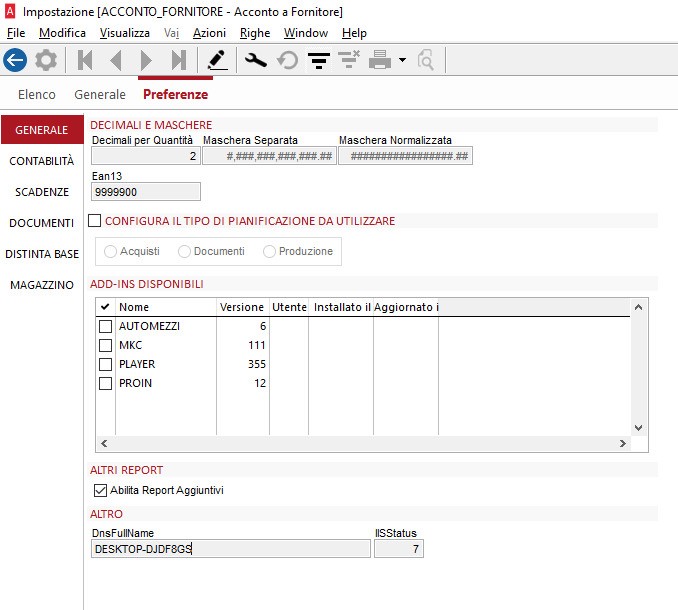678x610 pixels.
Task: Go to next record arrow
Action: [x=147, y=60]
